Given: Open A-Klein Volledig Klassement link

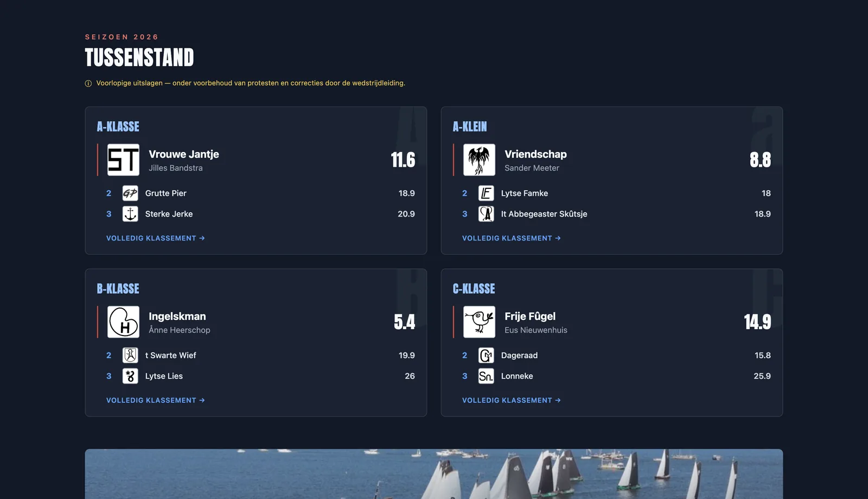Looking at the screenshot, I should click(512, 238).
